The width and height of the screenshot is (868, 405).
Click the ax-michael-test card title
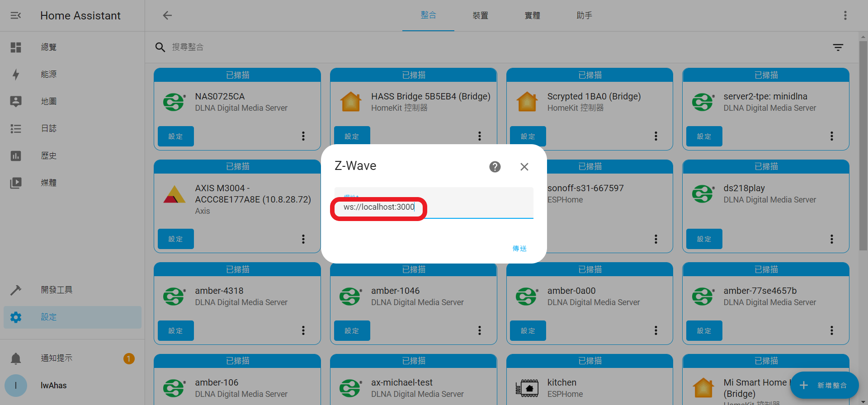[402, 382]
